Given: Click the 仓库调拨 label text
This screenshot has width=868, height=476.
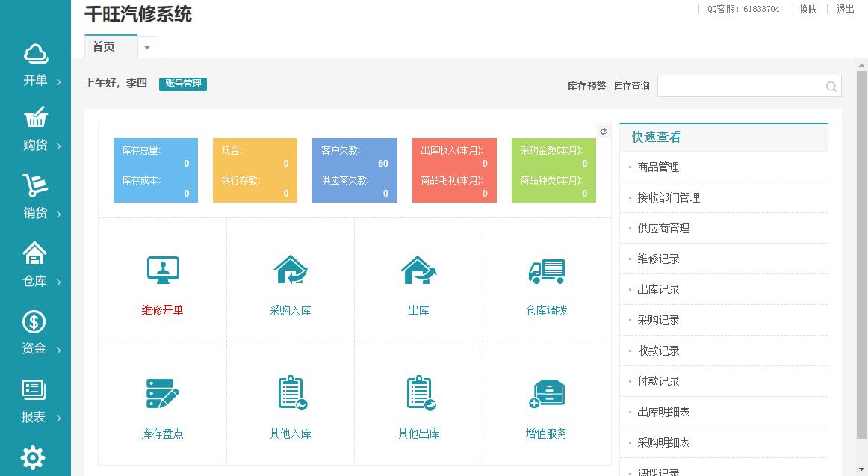Looking at the screenshot, I should [x=546, y=311].
